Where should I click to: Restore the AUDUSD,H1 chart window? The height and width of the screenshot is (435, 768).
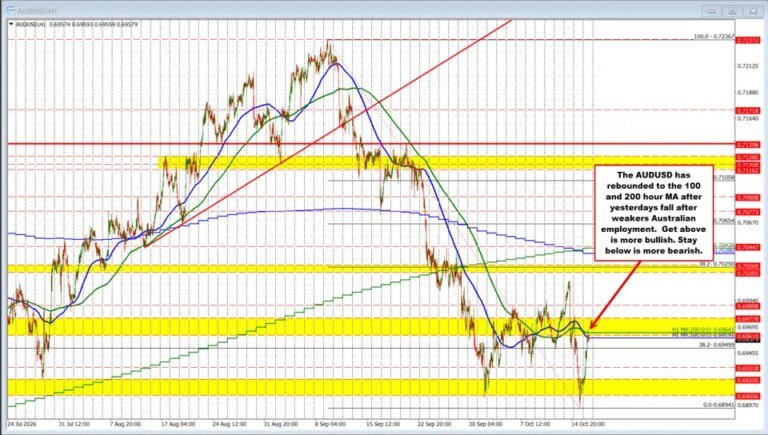click(x=732, y=10)
